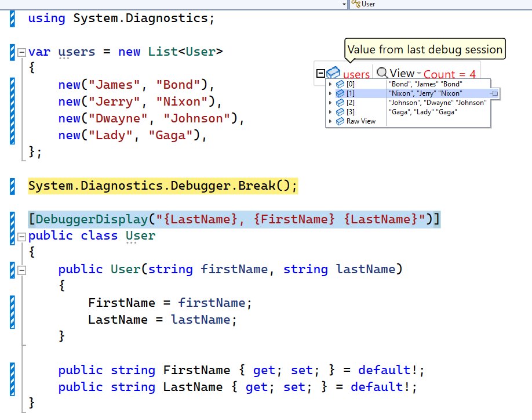532x420 pixels.
Task: Click the LastName property name in its declaration
Action: pyautogui.click(x=193, y=387)
